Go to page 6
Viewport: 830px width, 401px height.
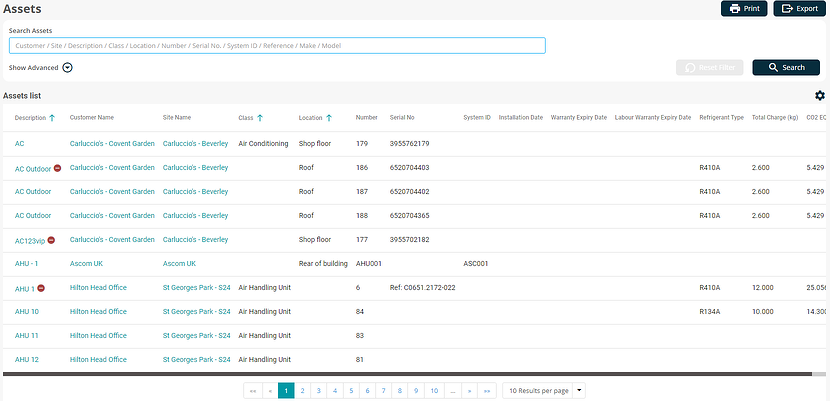point(367,391)
